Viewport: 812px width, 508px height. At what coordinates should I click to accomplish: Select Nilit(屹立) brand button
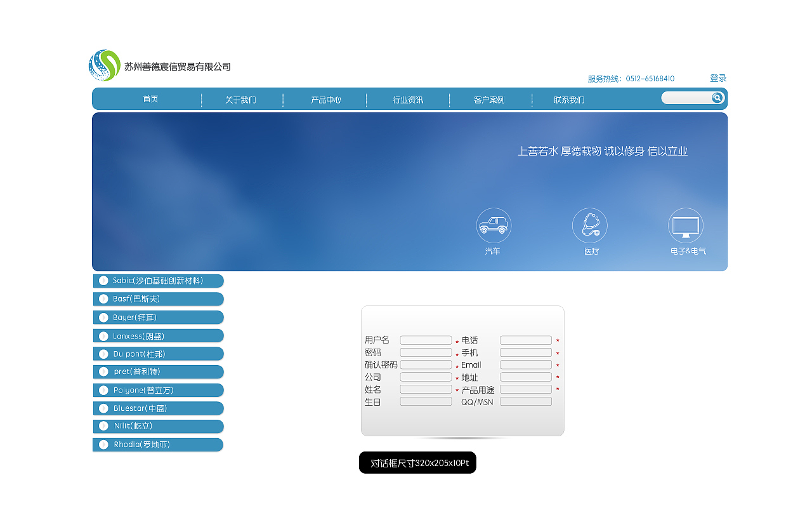[158, 426]
